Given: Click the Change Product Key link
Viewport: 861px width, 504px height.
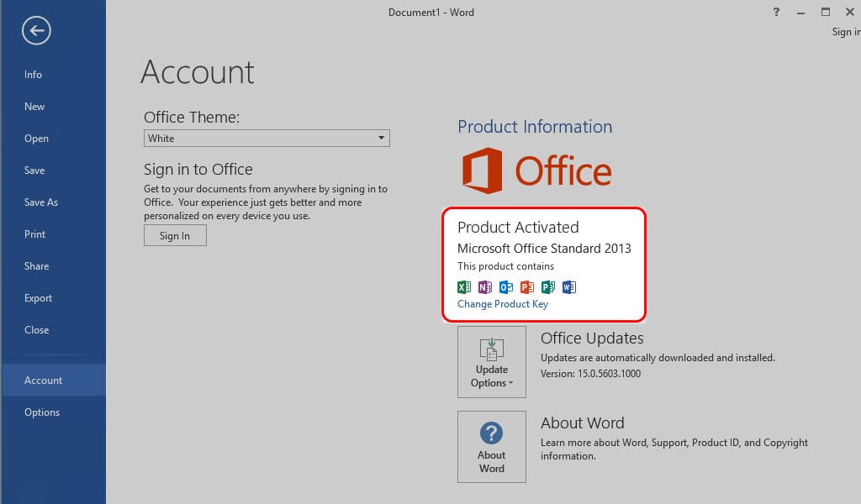Looking at the screenshot, I should coord(503,304).
